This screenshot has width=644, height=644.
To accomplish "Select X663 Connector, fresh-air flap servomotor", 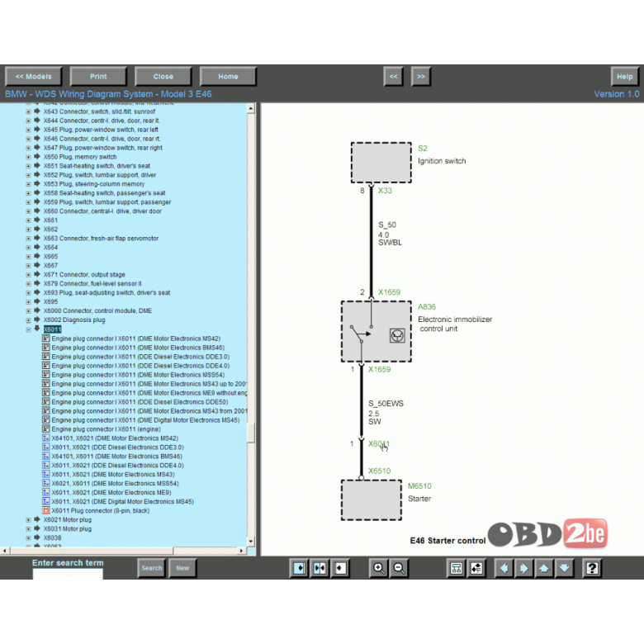I will (101, 239).
